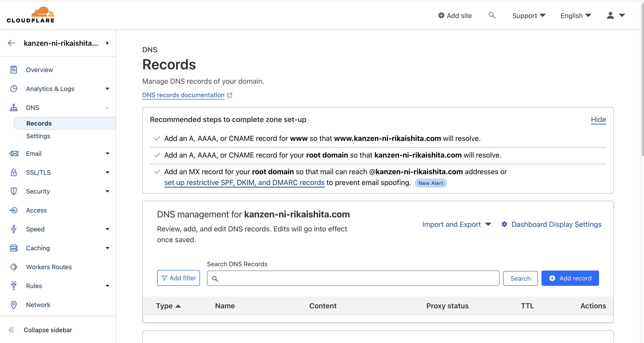Hide the recommended steps panel
Image resolution: width=644 pixels, height=343 pixels.
pos(598,120)
